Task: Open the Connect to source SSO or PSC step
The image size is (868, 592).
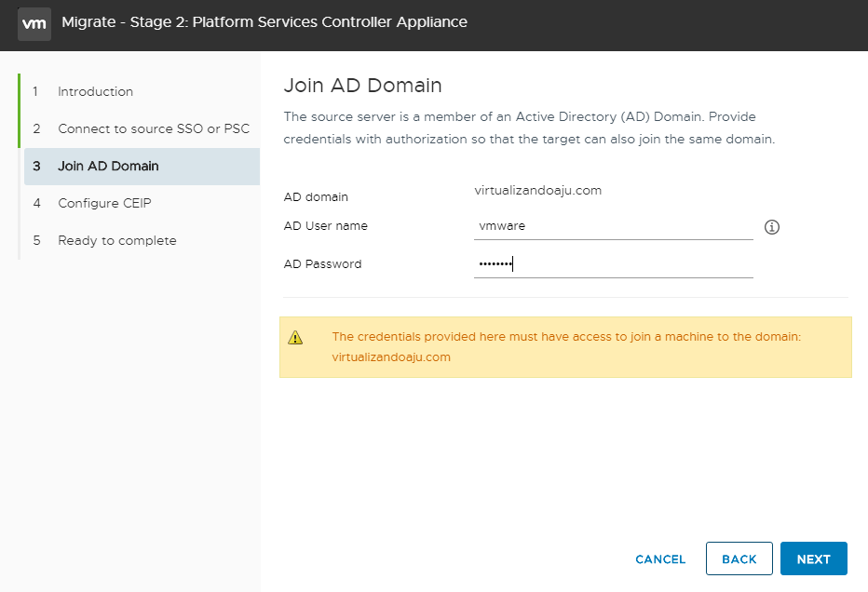Action: point(153,128)
